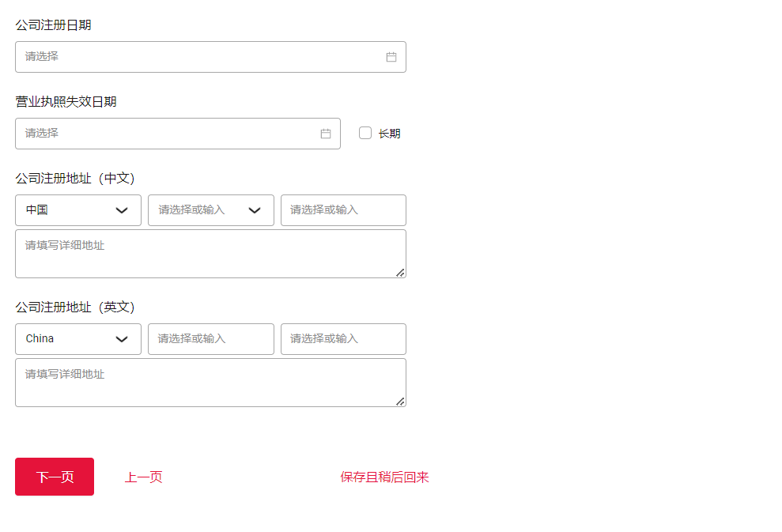Click the chevron on the 中国 country selector
782x532 pixels.
123,210
